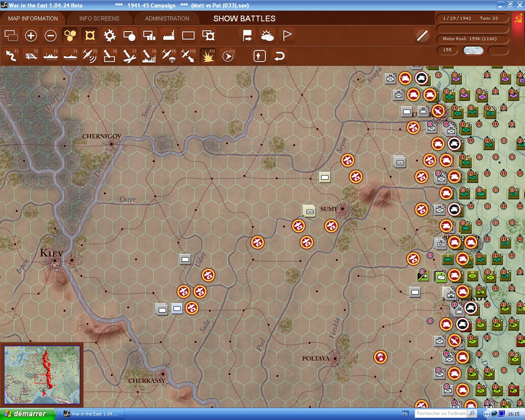Viewport: 525px width, 420px height.
Task: Click the Turn: 33 indicator
Action: point(488,18)
